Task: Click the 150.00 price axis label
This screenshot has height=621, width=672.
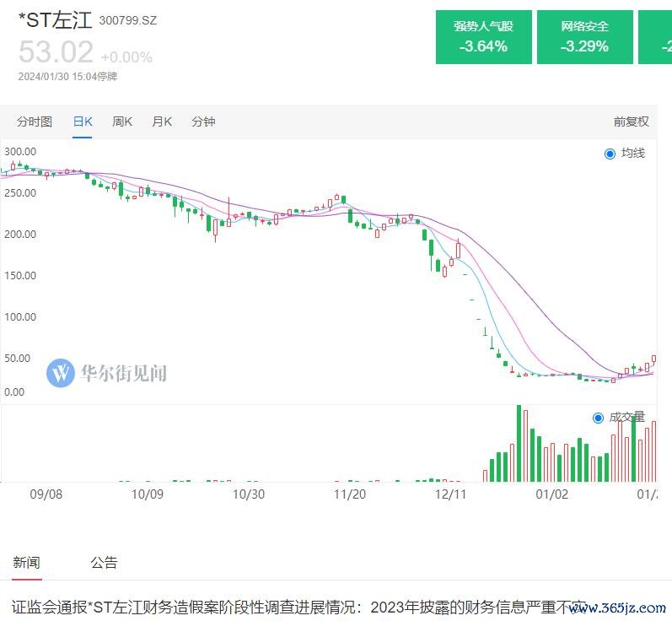Action: tap(20, 275)
